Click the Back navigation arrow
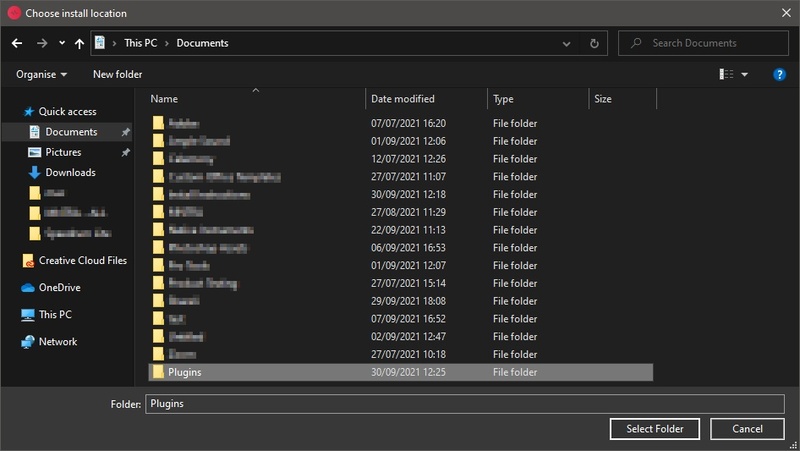Screen dimensions: 800x451 17,44
